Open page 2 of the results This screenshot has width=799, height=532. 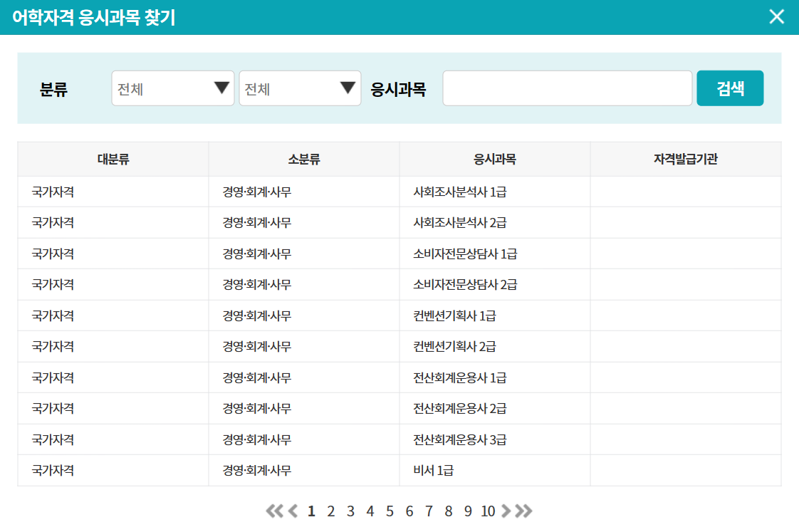coord(330,511)
